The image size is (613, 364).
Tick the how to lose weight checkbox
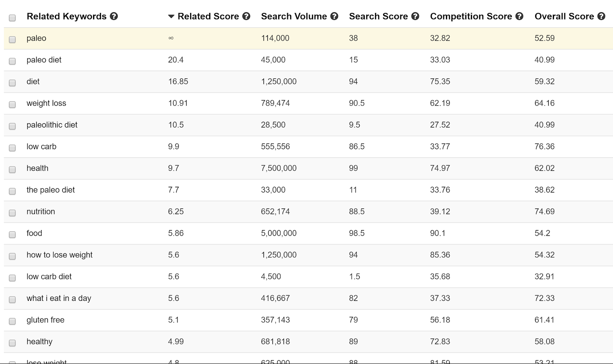12,256
